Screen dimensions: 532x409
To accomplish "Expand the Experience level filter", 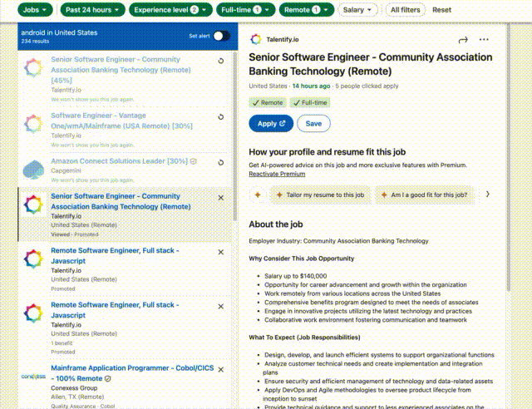I will coord(170,10).
